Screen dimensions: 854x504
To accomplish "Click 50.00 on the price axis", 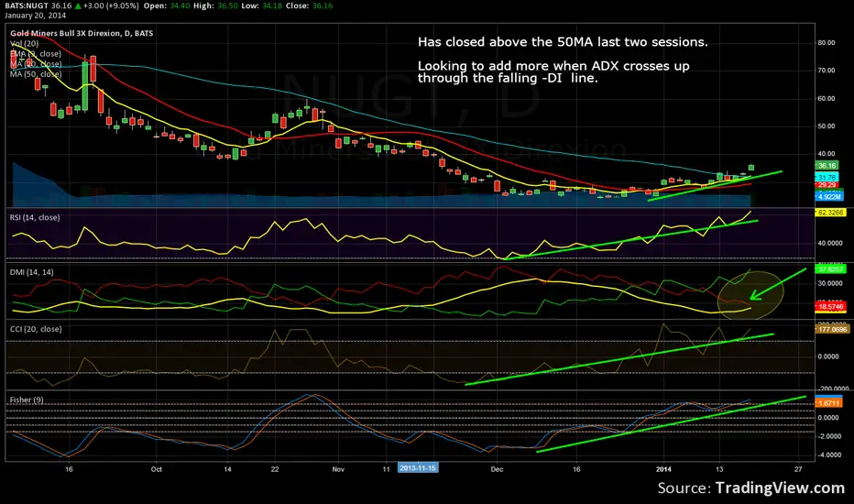I will click(x=827, y=126).
